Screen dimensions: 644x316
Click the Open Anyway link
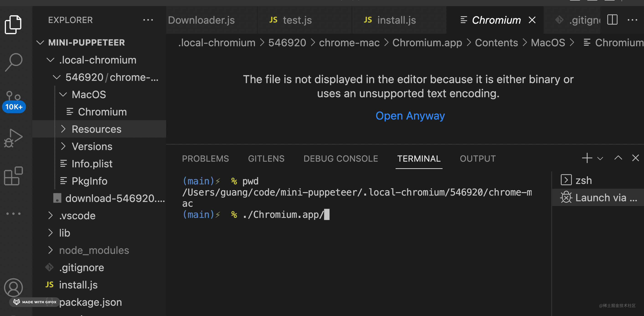[x=410, y=116]
